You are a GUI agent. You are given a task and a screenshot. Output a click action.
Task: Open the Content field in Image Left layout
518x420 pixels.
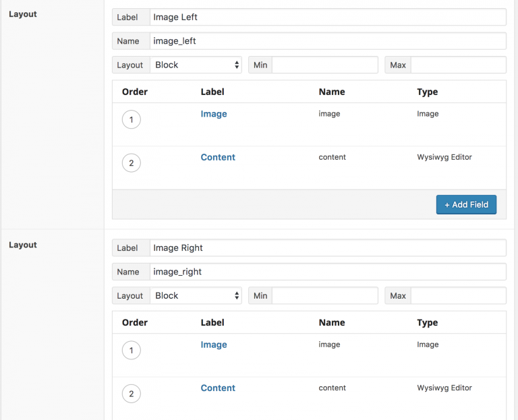[218, 157]
